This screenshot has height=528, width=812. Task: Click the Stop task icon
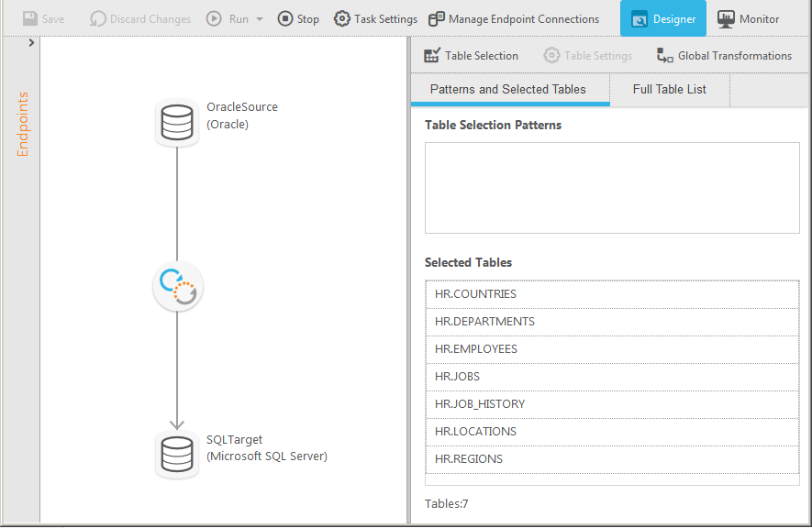tap(285, 18)
